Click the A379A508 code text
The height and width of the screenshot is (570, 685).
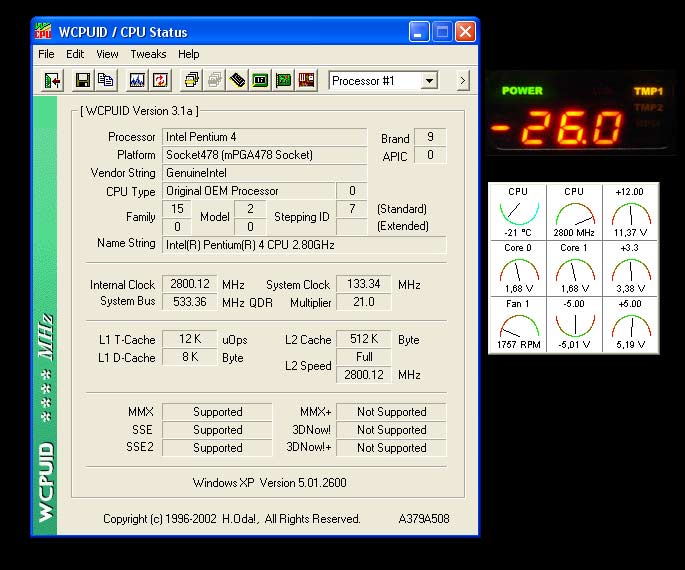[424, 519]
